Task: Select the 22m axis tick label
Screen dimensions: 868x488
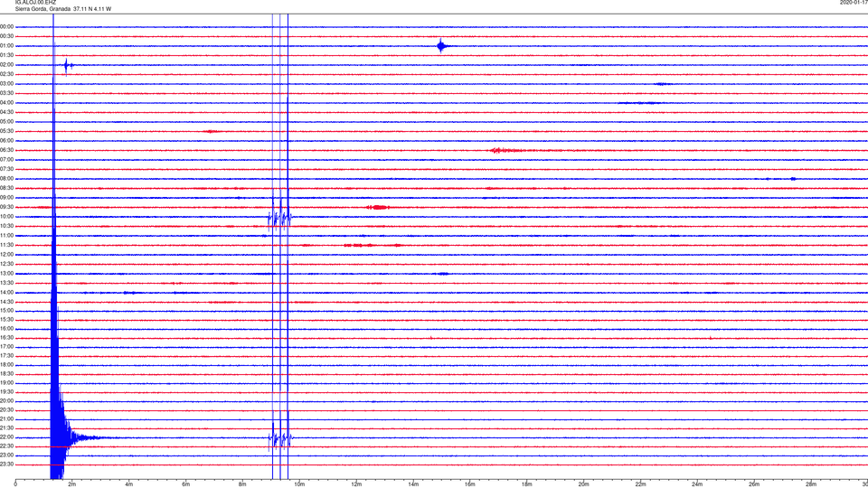Action: pyautogui.click(x=640, y=484)
